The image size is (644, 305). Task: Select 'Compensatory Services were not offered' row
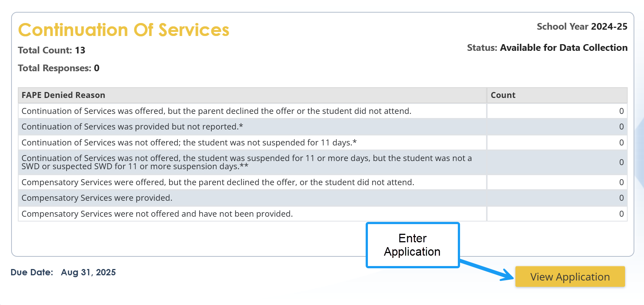click(157, 214)
